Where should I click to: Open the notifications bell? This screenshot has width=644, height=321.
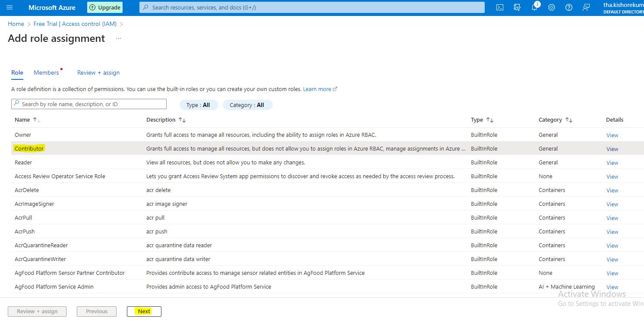click(534, 8)
